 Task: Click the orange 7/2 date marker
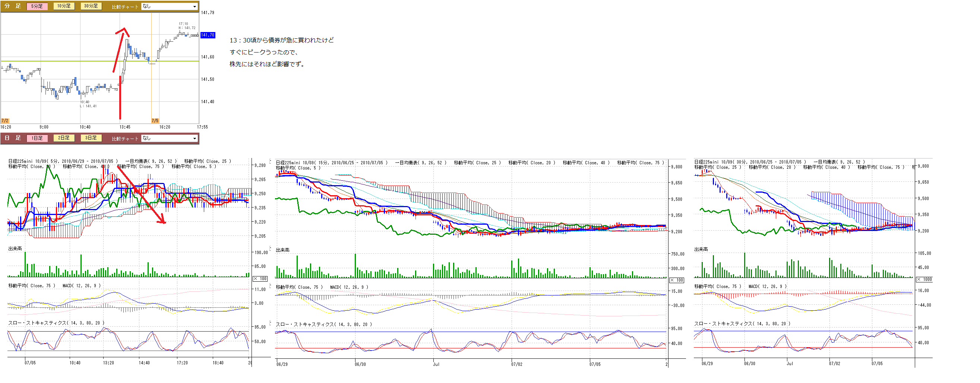tap(4, 121)
